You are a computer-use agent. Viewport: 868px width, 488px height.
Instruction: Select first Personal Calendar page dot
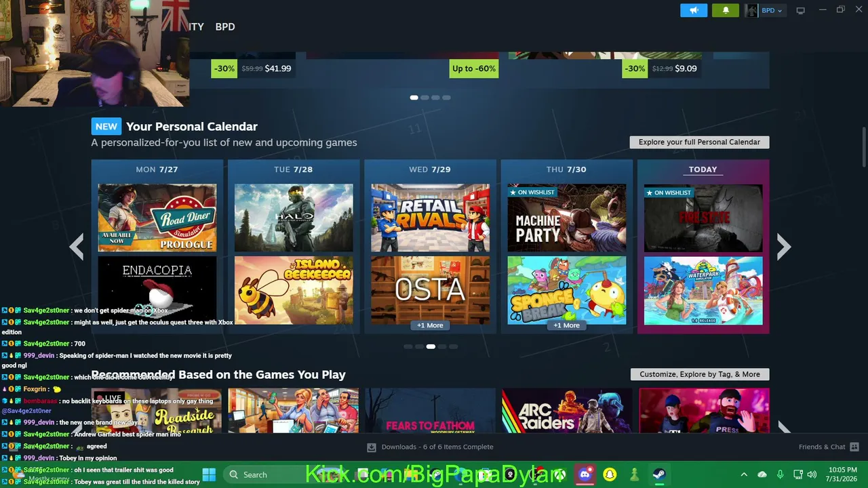coord(408,346)
